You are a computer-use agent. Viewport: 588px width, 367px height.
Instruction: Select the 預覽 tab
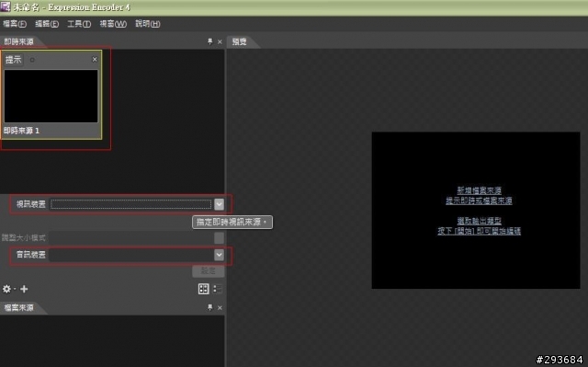click(x=239, y=41)
